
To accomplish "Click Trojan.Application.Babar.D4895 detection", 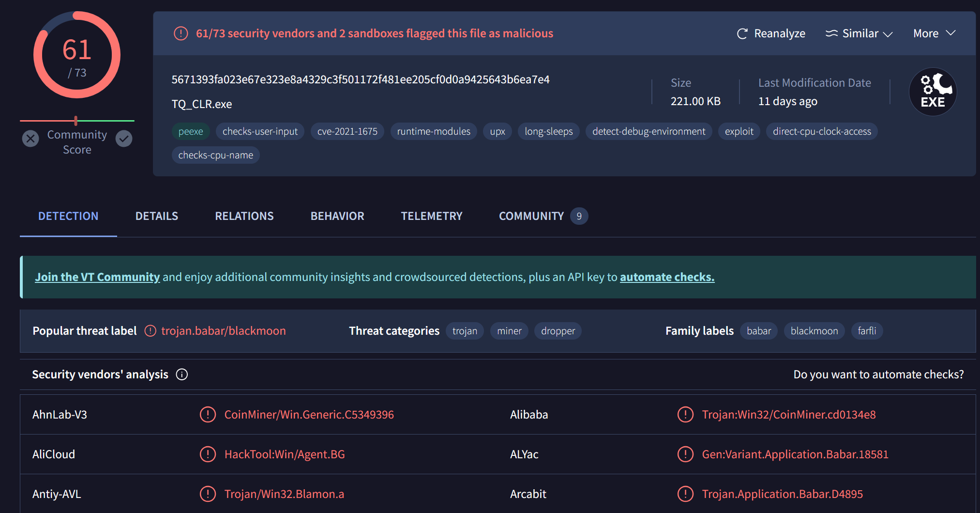I will [x=783, y=494].
